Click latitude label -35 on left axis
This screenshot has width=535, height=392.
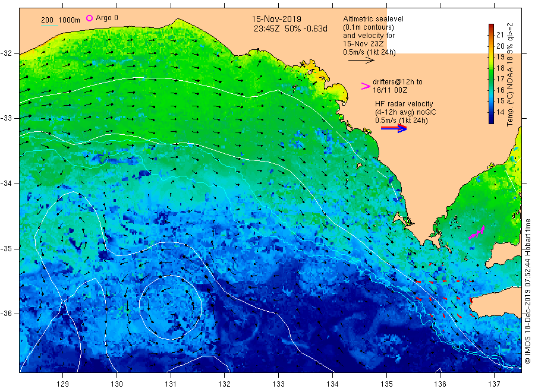6,248
